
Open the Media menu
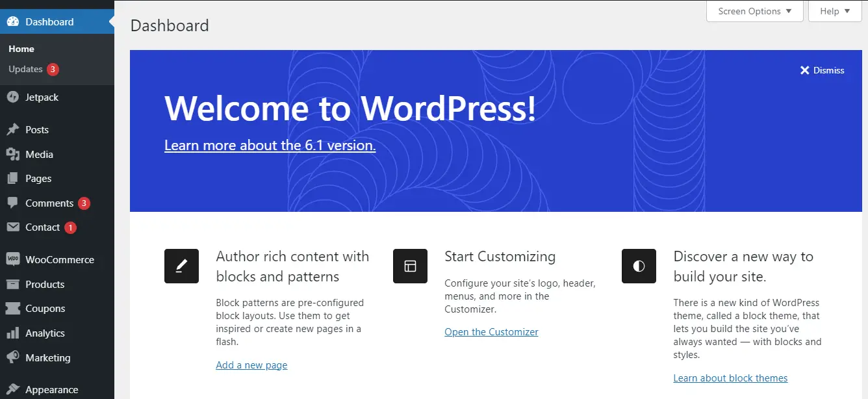pos(57,155)
